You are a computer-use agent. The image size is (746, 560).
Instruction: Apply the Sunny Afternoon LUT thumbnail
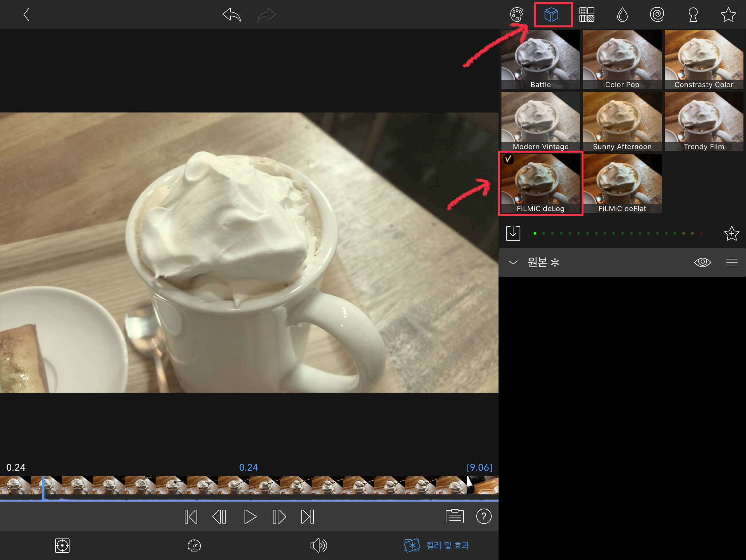coord(622,121)
